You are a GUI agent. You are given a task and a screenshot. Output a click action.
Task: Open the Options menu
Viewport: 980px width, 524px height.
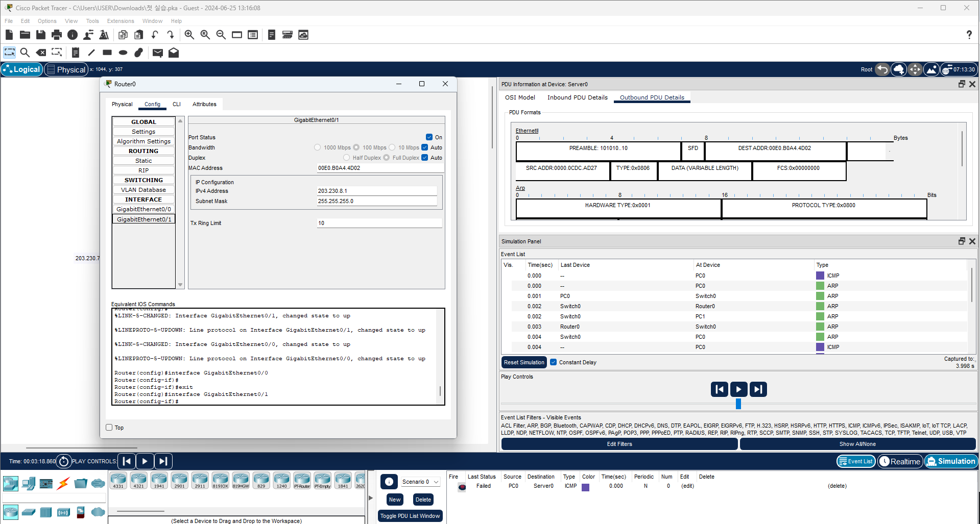(x=47, y=21)
